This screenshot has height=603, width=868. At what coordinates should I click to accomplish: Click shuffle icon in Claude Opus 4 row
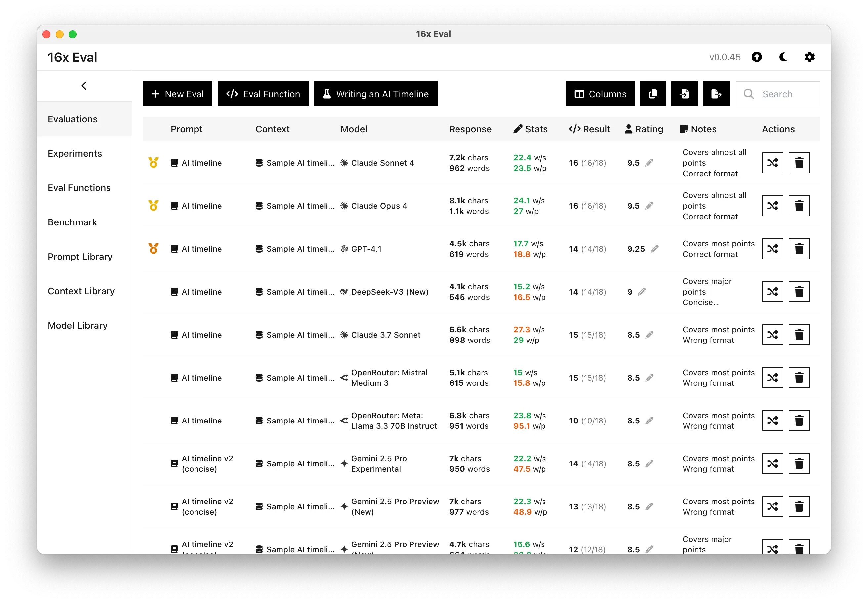coord(773,206)
